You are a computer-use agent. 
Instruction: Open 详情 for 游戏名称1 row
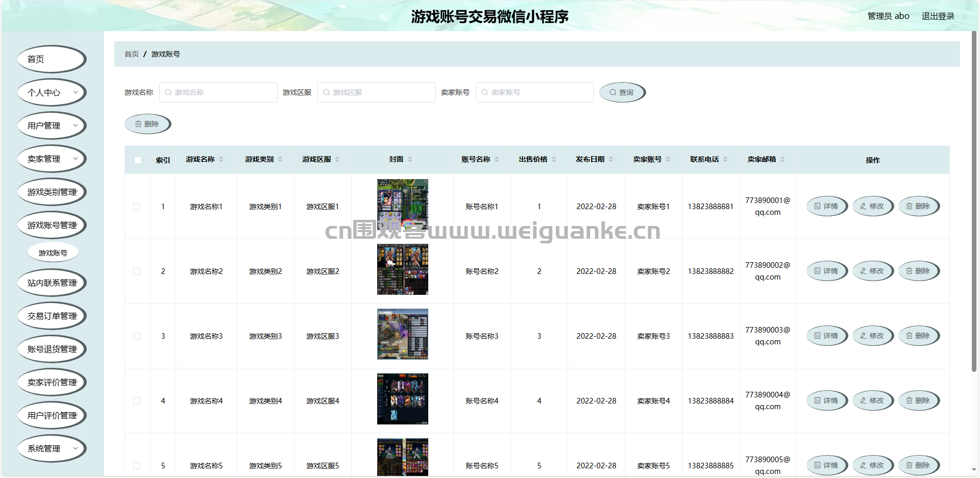point(827,206)
